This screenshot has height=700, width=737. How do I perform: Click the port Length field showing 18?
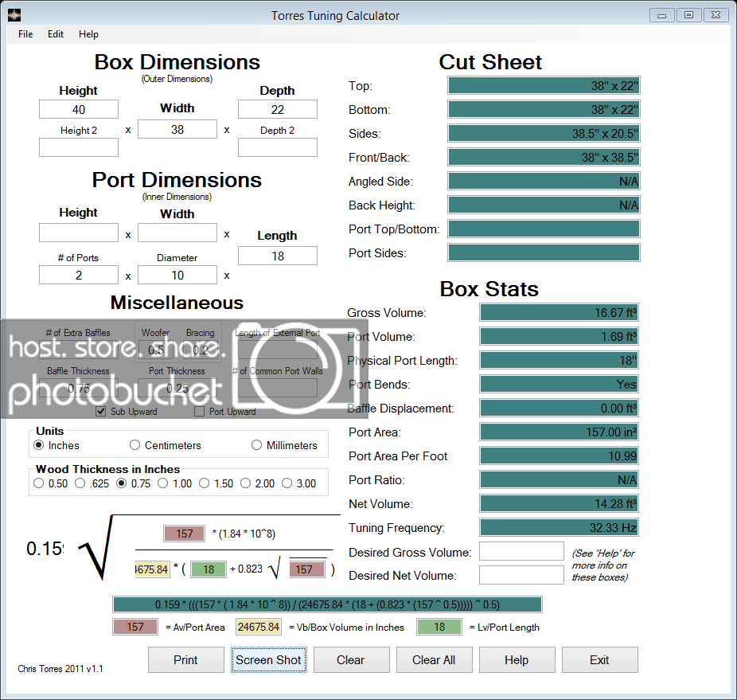click(x=277, y=256)
